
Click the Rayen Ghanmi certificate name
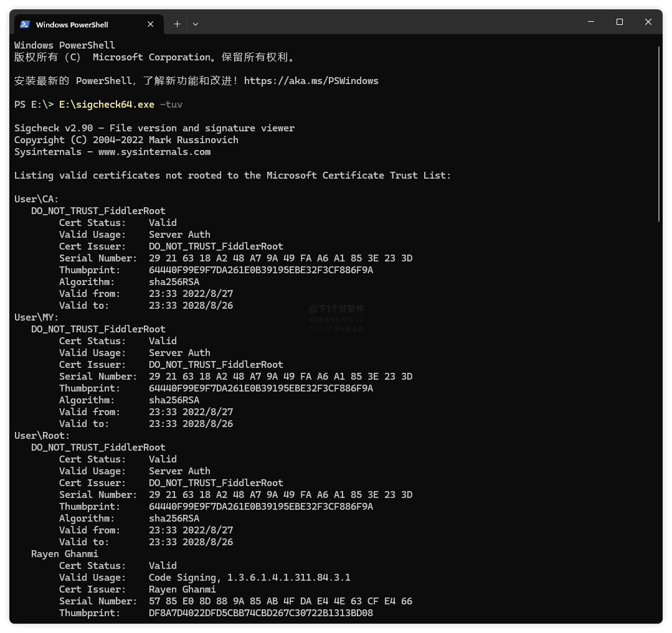point(64,554)
